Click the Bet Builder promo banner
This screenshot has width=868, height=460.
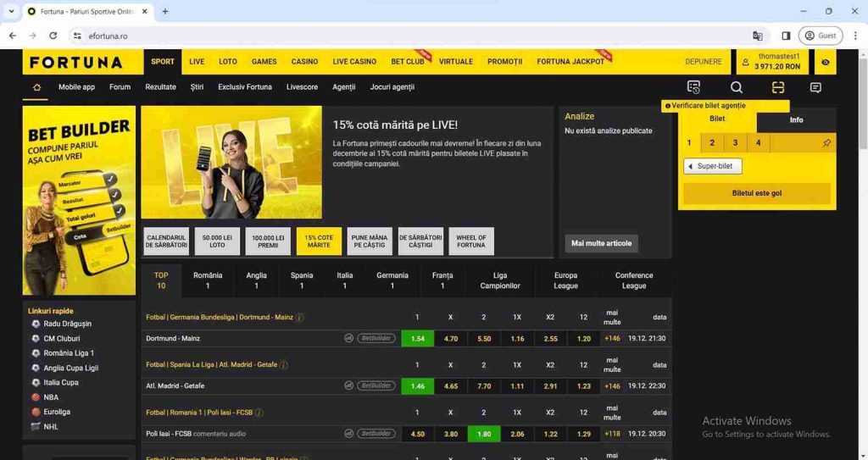coord(79,201)
